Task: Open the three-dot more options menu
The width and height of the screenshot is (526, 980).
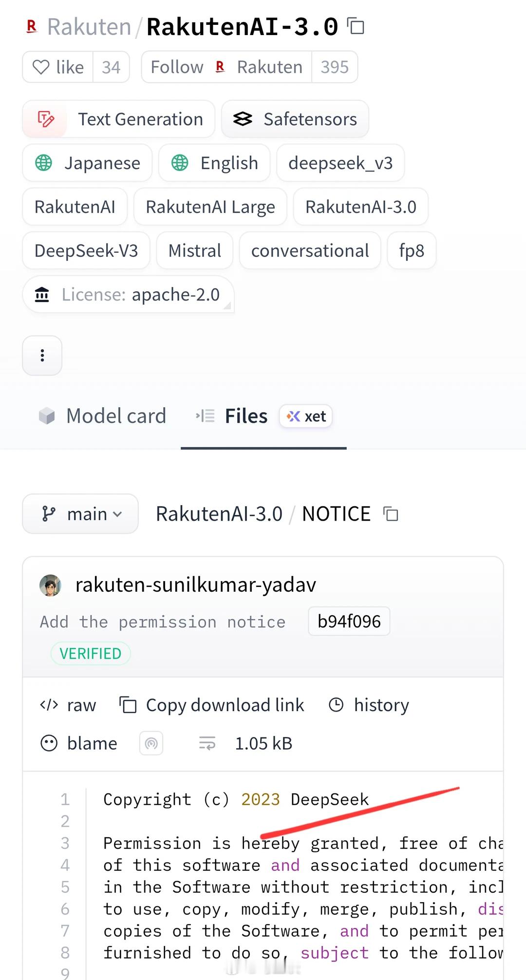Action: (42, 356)
